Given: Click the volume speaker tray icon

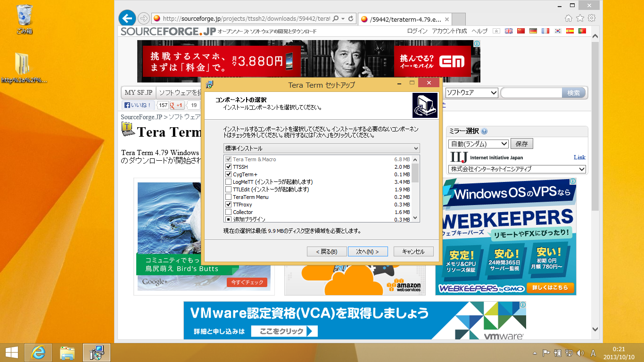Looking at the screenshot, I should 580,353.
